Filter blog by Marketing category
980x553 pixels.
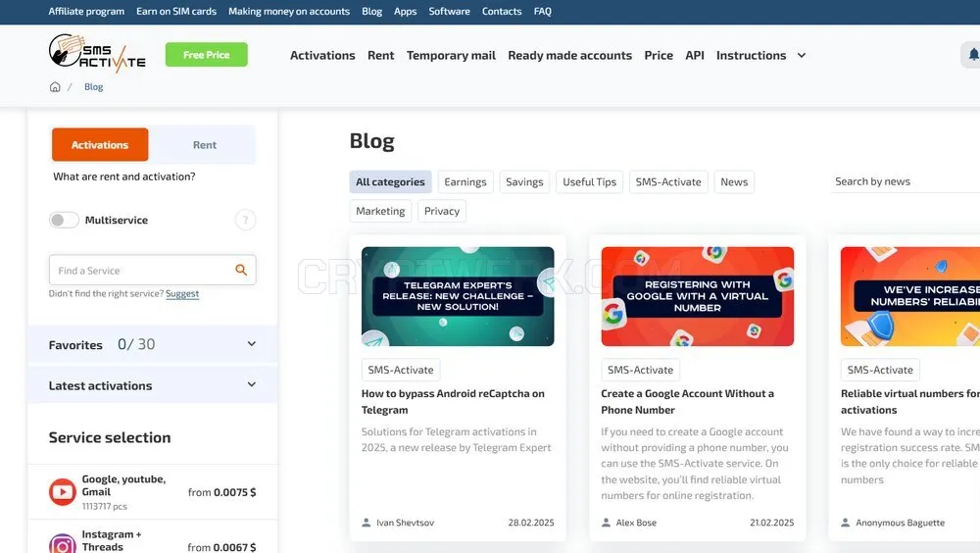click(x=380, y=212)
